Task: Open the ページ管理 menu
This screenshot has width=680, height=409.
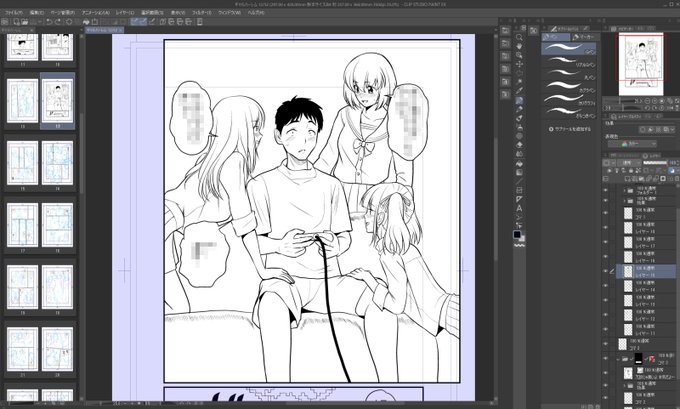Action: pos(63,13)
